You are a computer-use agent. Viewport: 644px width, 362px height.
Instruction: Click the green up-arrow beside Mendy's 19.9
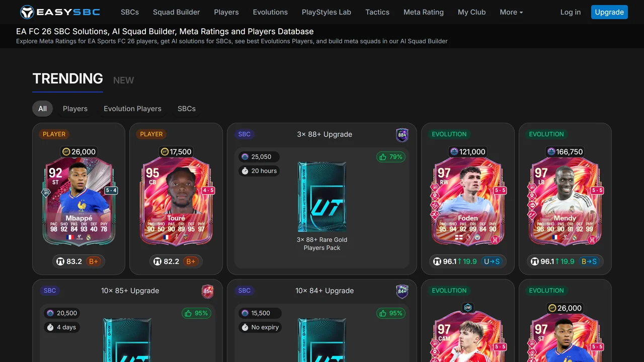click(557, 261)
